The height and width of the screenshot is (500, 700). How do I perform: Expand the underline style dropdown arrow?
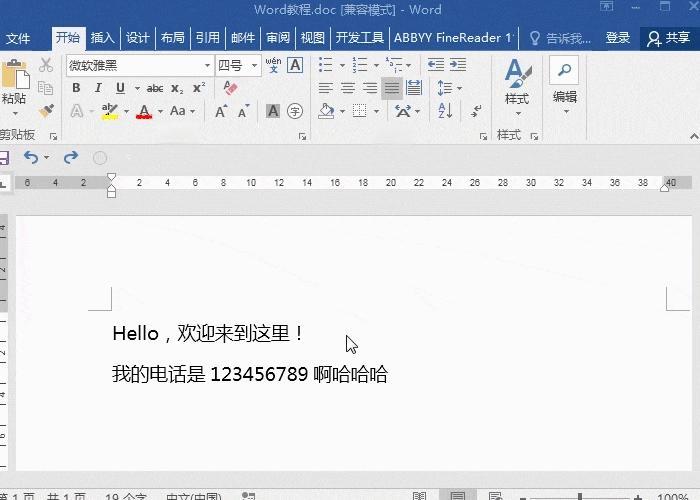[137, 88]
